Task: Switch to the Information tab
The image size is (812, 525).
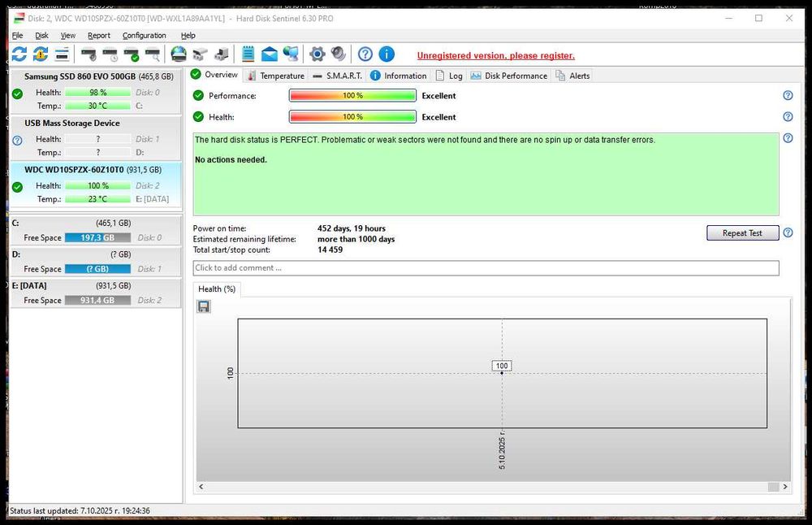Action: (399, 76)
